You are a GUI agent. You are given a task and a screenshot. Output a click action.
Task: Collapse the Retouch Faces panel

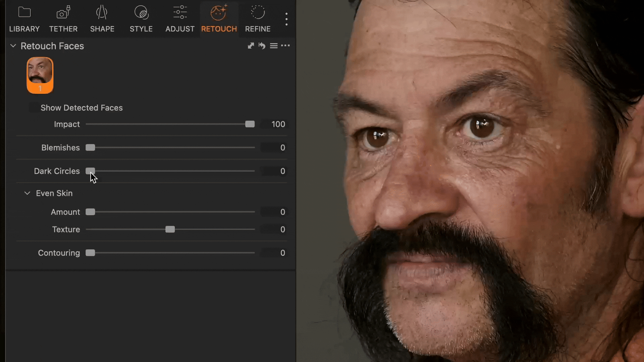click(13, 46)
